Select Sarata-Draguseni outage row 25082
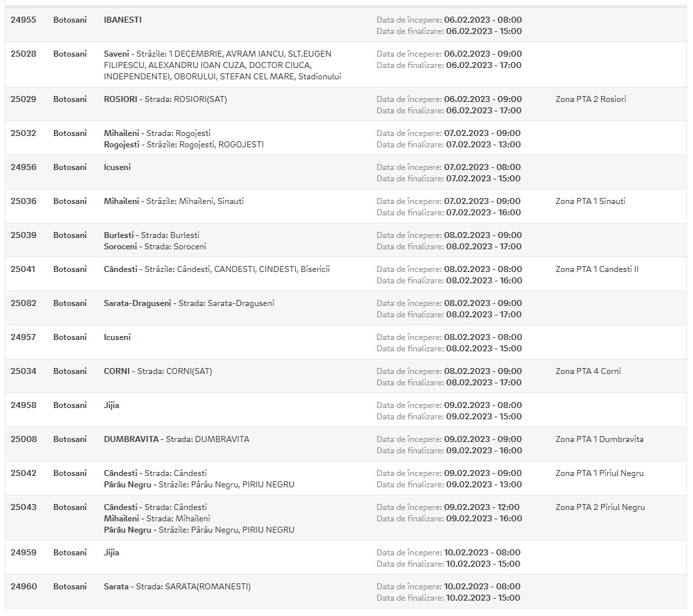693x616 pixels. click(346, 308)
